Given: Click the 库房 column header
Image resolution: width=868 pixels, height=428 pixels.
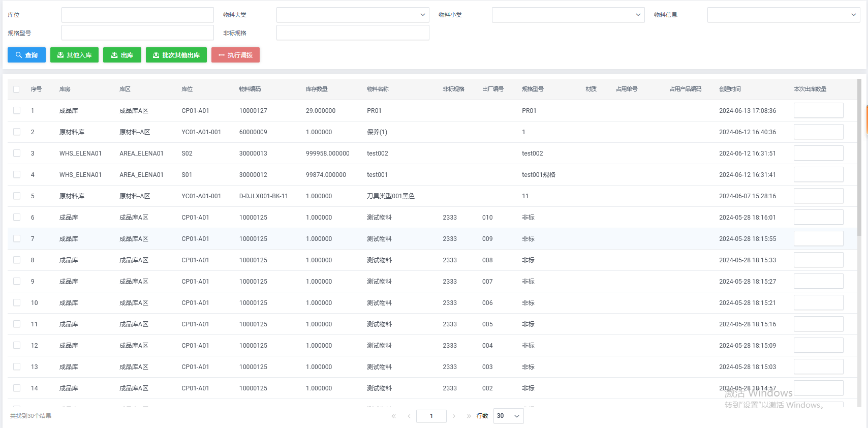Looking at the screenshot, I should click(x=65, y=89).
